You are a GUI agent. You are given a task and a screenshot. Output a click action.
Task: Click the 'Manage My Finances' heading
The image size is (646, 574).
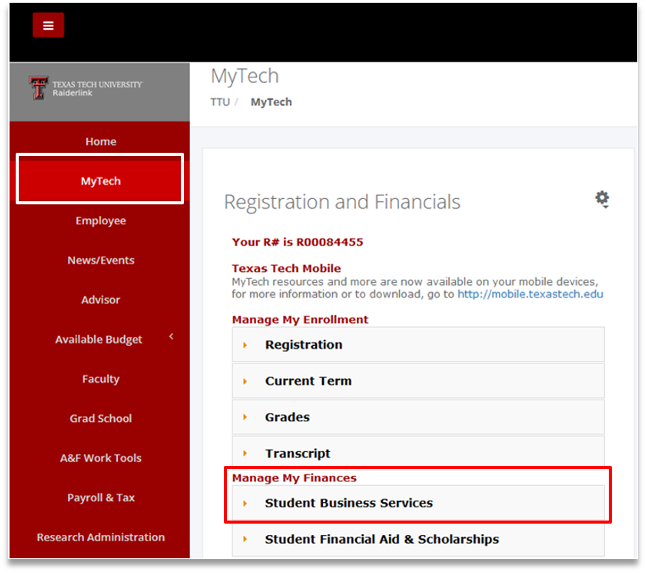point(294,478)
